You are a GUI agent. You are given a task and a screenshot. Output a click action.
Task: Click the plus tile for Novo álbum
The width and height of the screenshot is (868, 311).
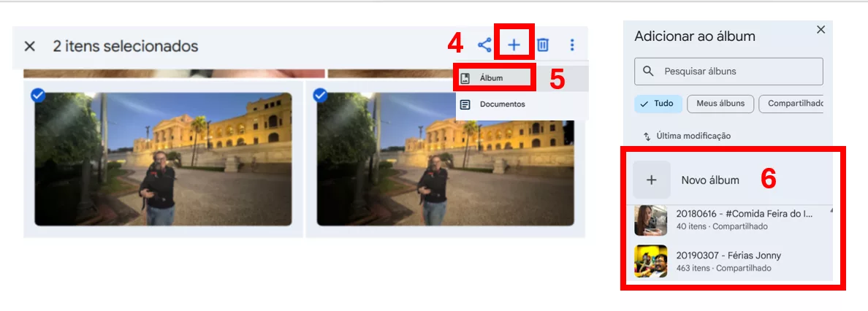click(x=652, y=180)
